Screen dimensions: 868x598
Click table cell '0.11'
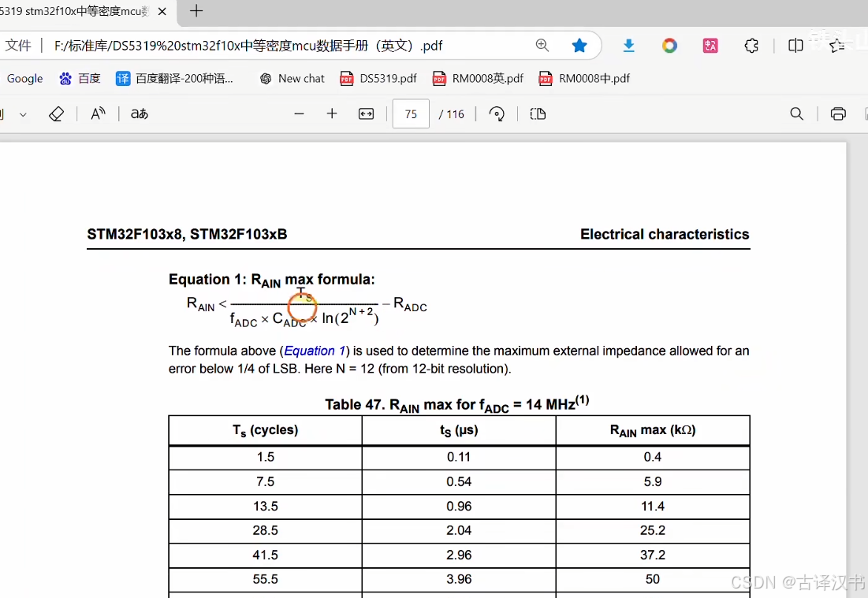click(x=459, y=457)
